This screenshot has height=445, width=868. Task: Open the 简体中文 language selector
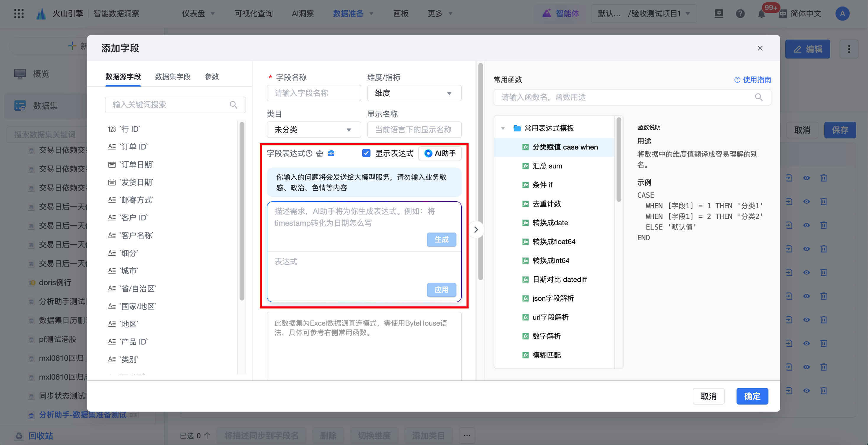[x=800, y=14]
